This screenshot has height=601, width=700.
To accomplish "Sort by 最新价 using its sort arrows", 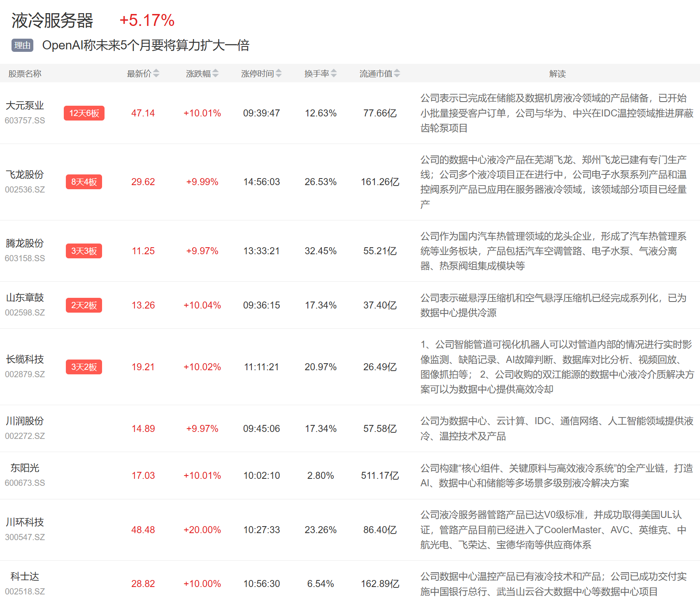I will point(156,73).
